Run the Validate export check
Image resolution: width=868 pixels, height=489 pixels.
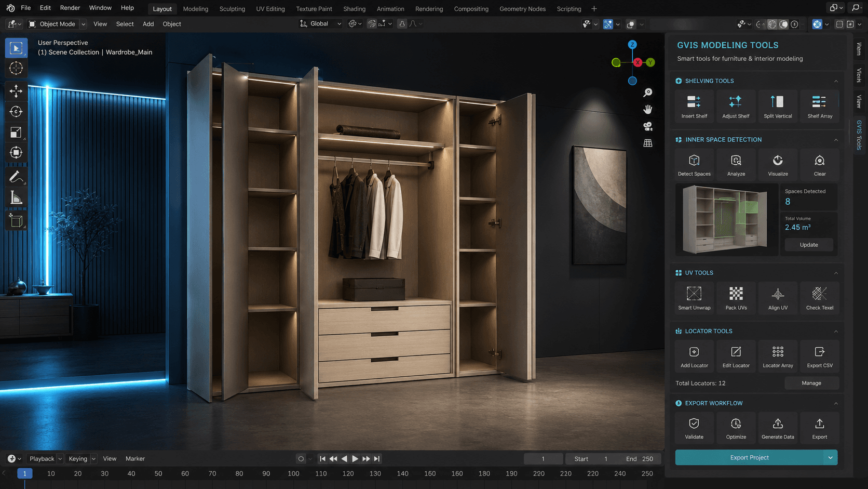coord(694,428)
